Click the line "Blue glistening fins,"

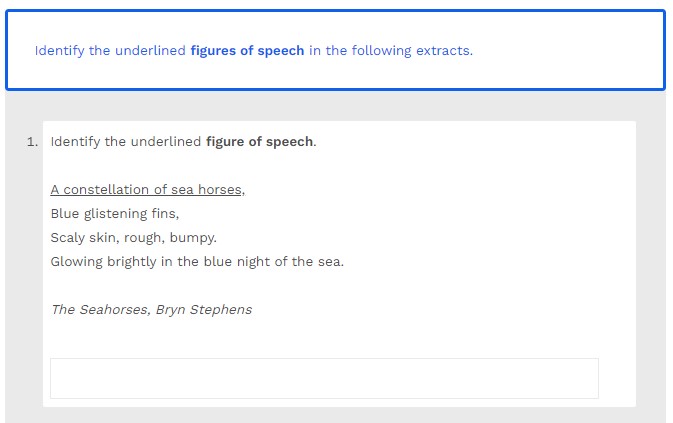point(114,214)
